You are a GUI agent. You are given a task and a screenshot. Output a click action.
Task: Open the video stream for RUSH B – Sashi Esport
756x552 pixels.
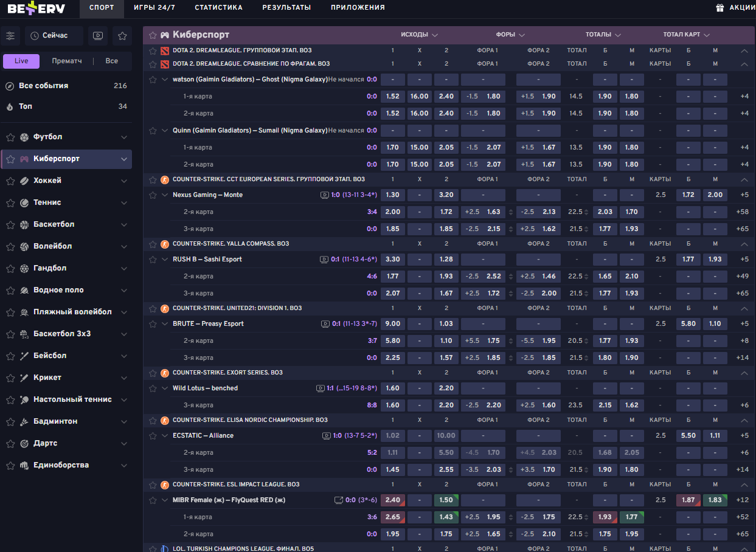(325, 259)
